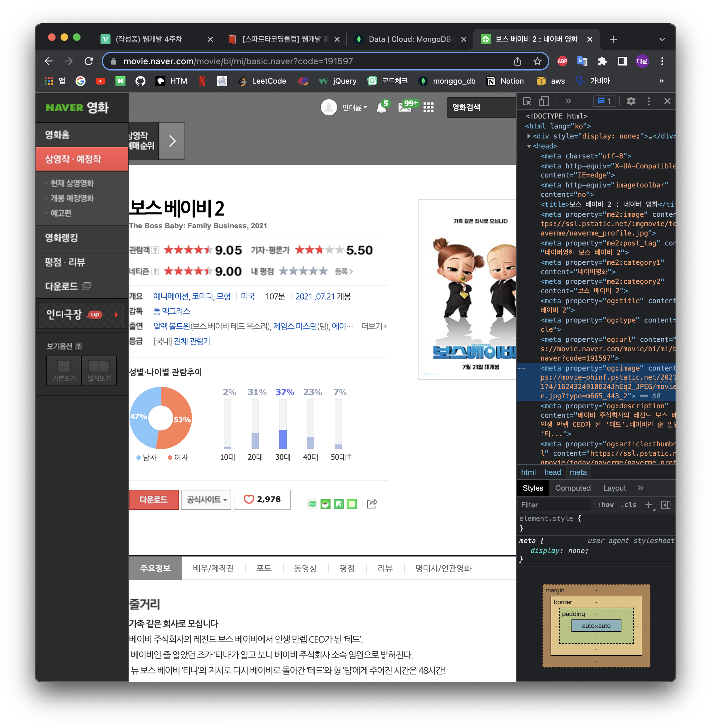Open the GitHub bookmark icon
This screenshot has height=728, width=711.
click(x=140, y=81)
